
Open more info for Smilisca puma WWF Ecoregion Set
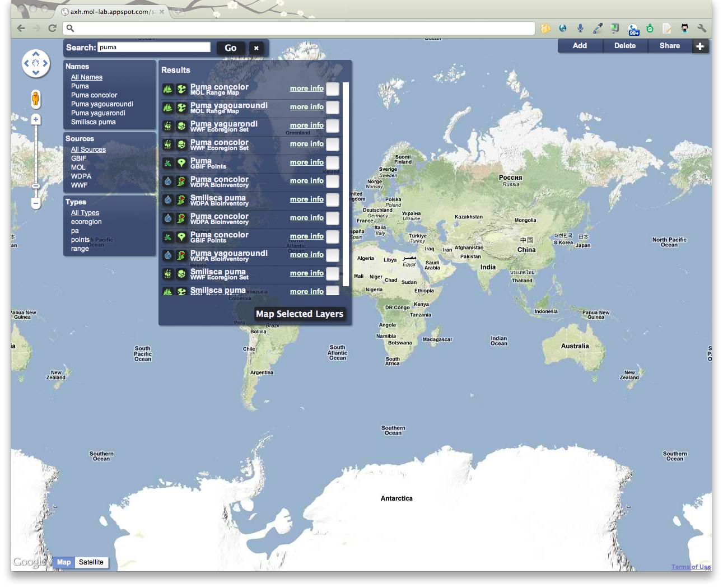point(307,273)
